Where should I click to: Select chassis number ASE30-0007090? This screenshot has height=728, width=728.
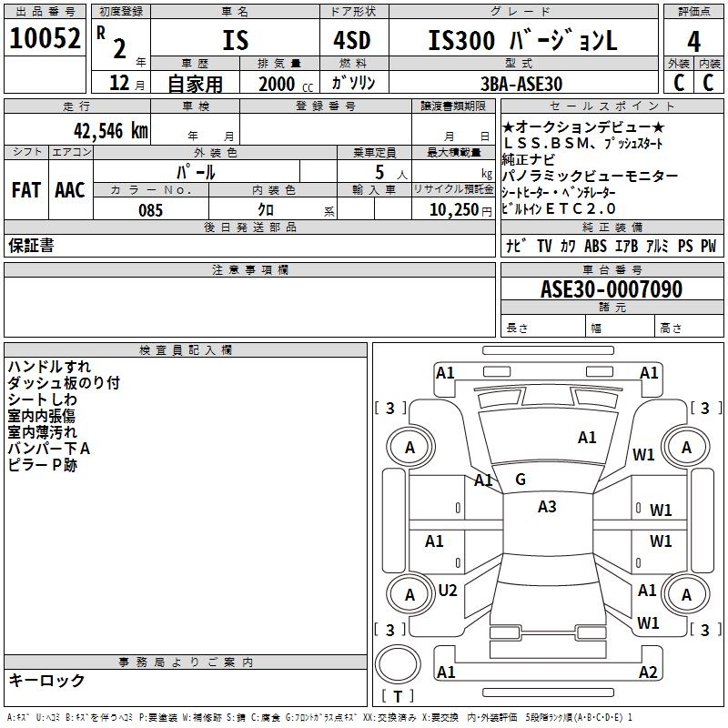(x=612, y=289)
